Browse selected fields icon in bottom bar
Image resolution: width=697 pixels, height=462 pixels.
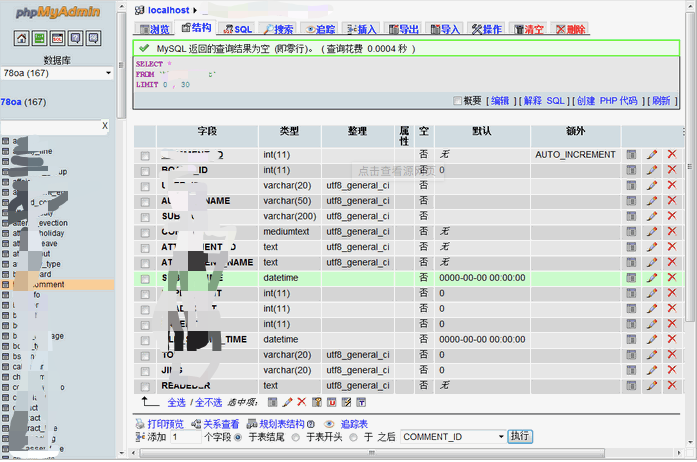272,402
